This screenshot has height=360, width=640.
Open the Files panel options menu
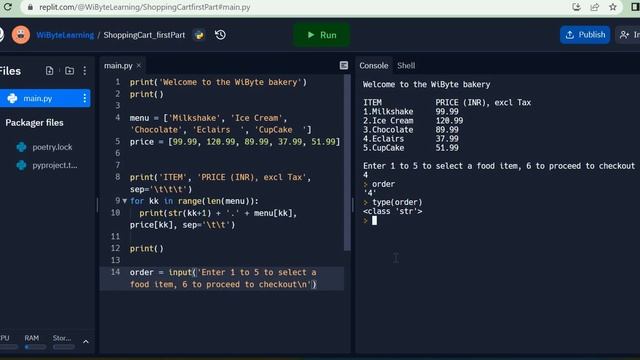click(84, 71)
